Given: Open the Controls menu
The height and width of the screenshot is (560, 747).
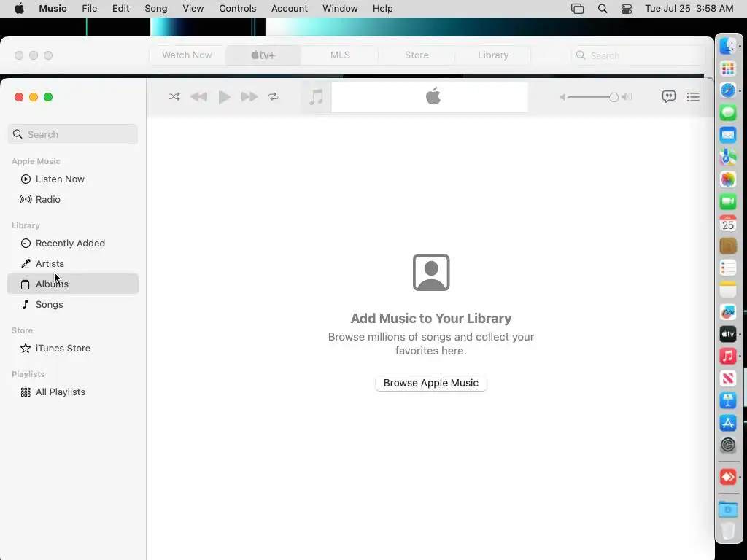Looking at the screenshot, I should (x=237, y=9).
